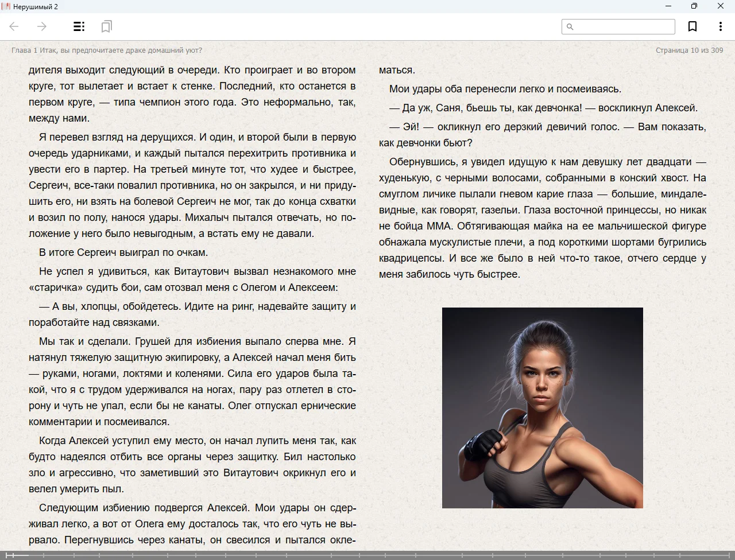
Task: Click the line 'Да уж, Саня, бьешь ты'
Action: (543, 108)
